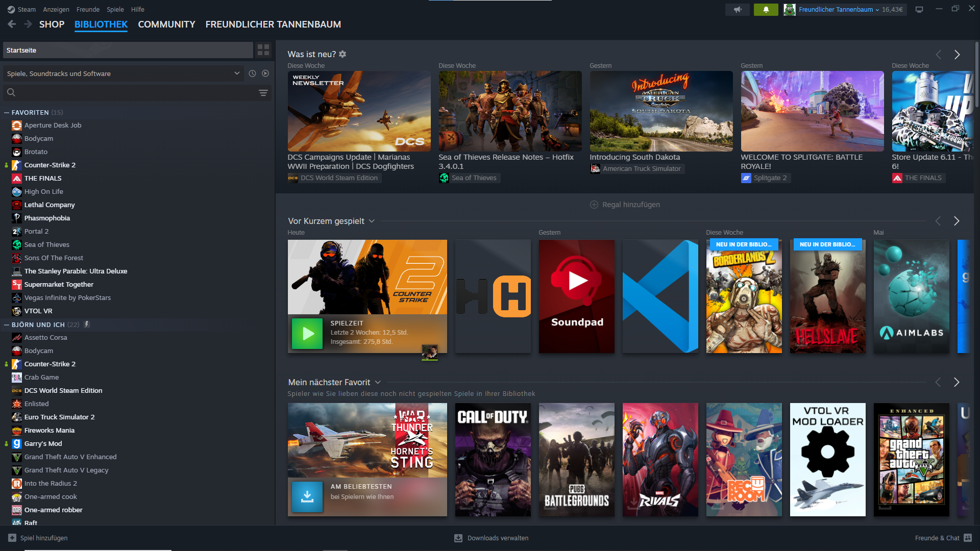This screenshot has width=980, height=551.
Task: Select Lethal Company in Favoriten
Action: (x=50, y=205)
